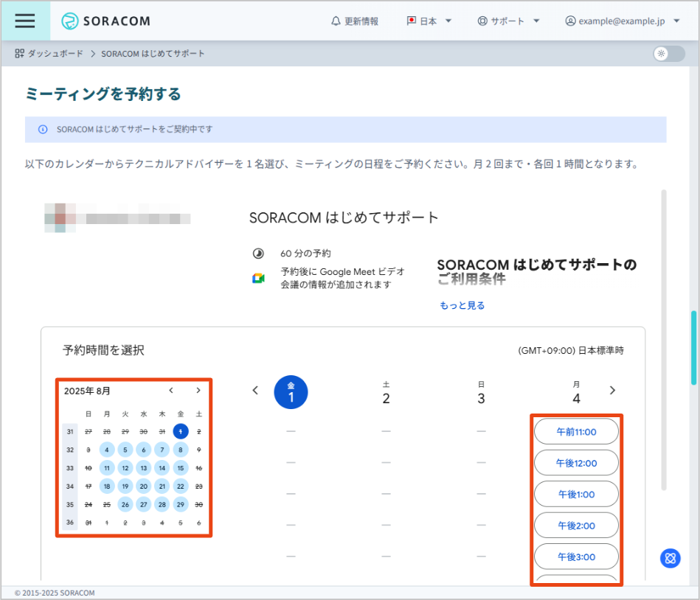Click the grey booking panel scrollbar
700x600 pixels.
664,340
